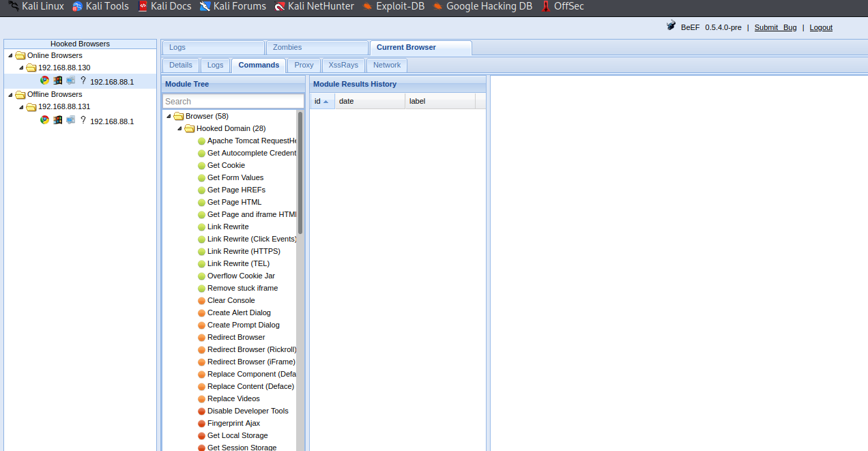Screen dimensions: 868x451
Task: Switch to the top-level Logs tab
Action: coord(213,48)
